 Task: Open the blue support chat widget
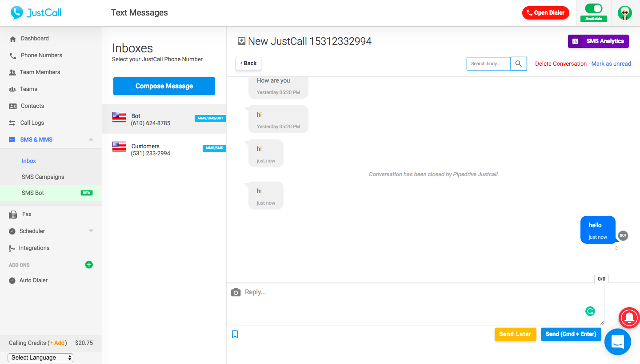coord(618,342)
